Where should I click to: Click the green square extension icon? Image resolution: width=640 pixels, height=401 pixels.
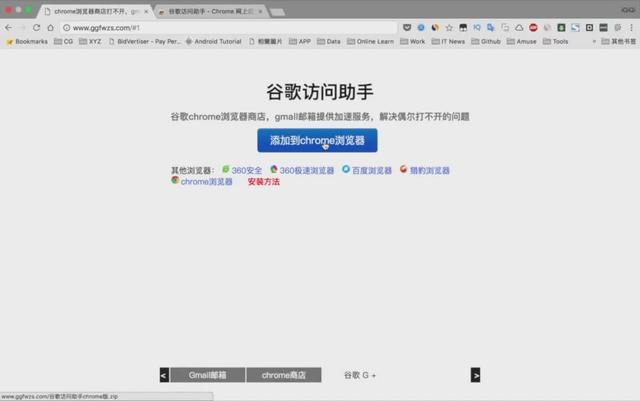pos(562,28)
